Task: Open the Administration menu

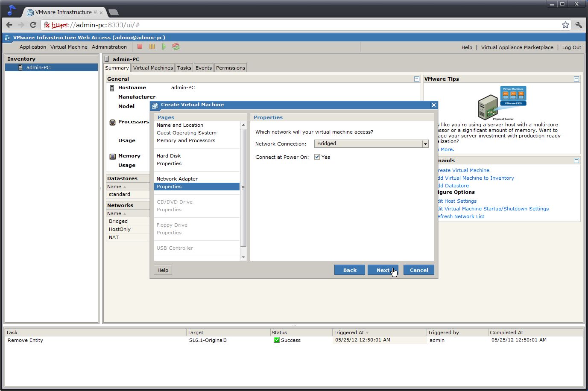Action: pos(109,47)
